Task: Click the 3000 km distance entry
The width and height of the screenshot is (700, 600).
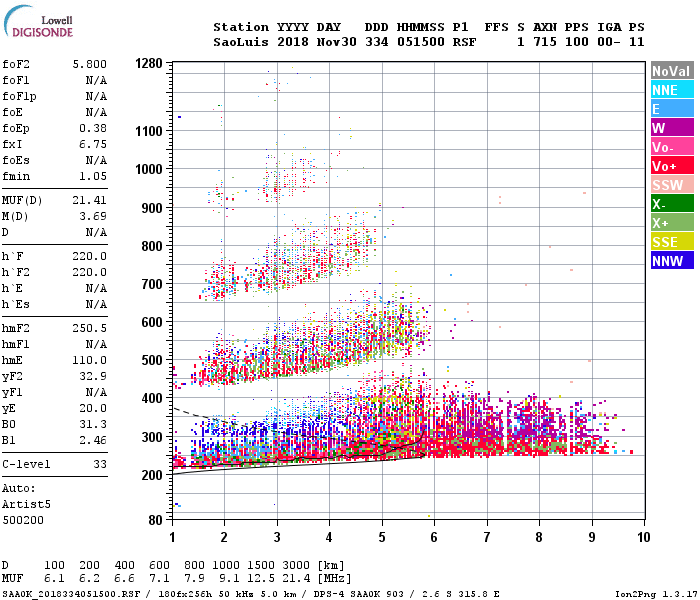Action: [x=296, y=566]
